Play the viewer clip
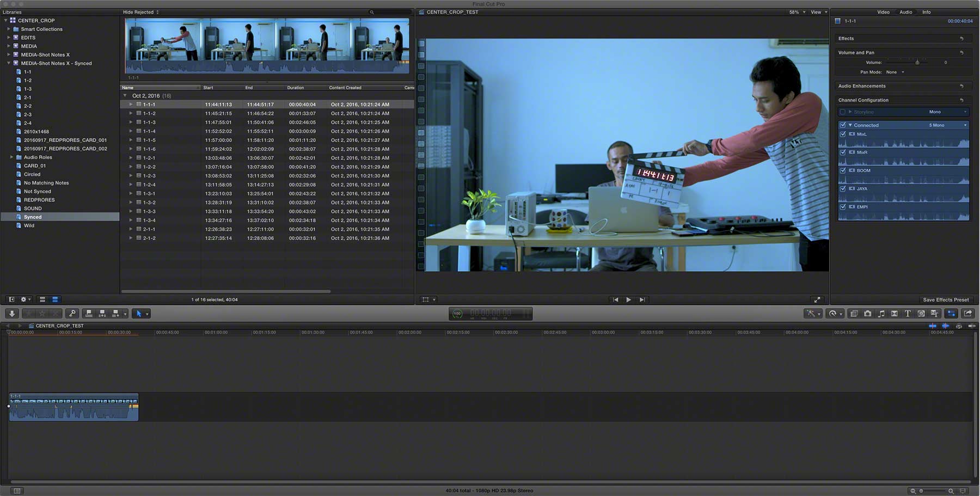Image resolution: width=980 pixels, height=496 pixels. (x=628, y=299)
